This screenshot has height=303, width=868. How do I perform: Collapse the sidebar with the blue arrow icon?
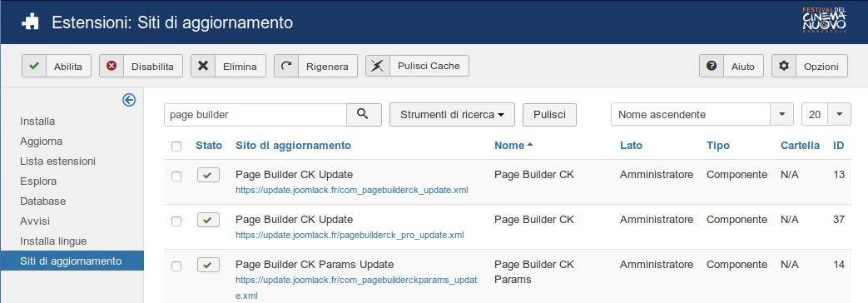(129, 100)
